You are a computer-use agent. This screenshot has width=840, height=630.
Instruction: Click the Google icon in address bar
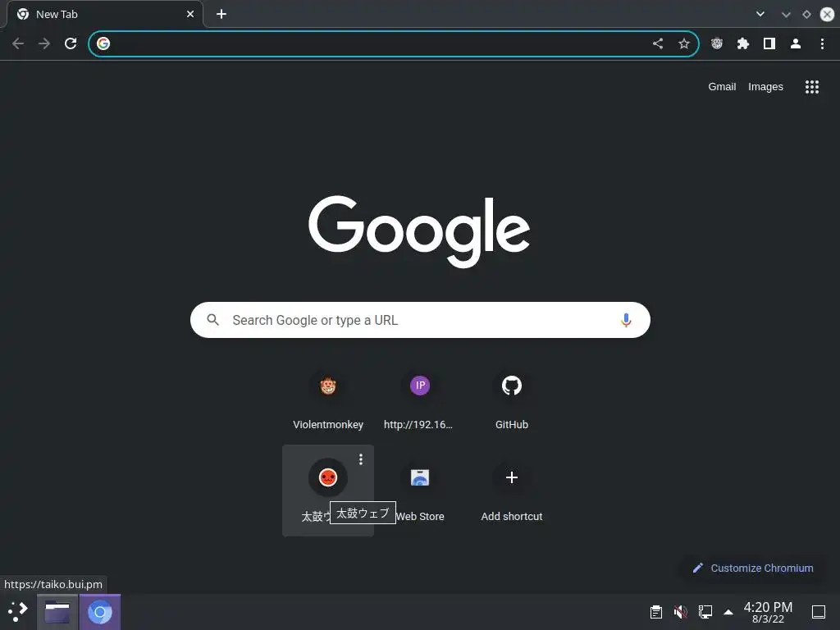tap(103, 43)
